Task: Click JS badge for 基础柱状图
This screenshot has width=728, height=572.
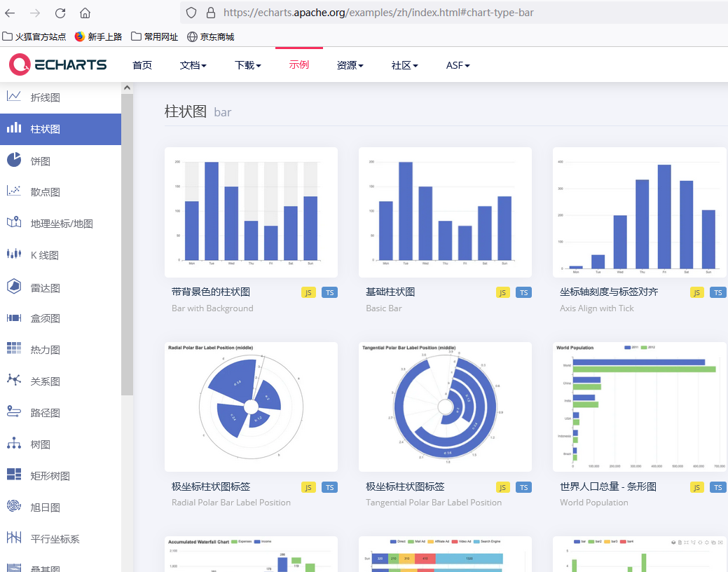Action: (x=503, y=292)
